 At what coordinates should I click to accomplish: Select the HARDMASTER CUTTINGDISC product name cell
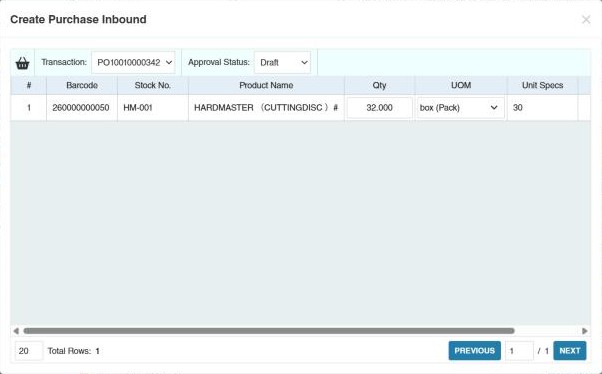[x=266, y=108]
